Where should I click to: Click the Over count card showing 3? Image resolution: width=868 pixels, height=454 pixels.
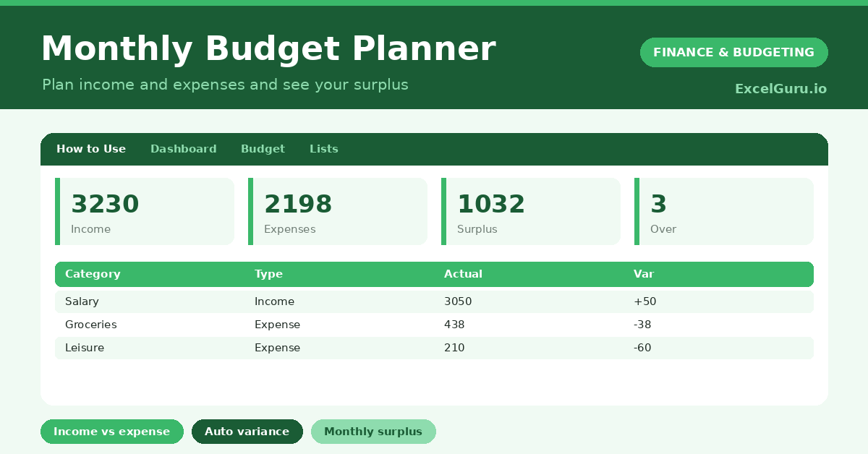pos(724,212)
